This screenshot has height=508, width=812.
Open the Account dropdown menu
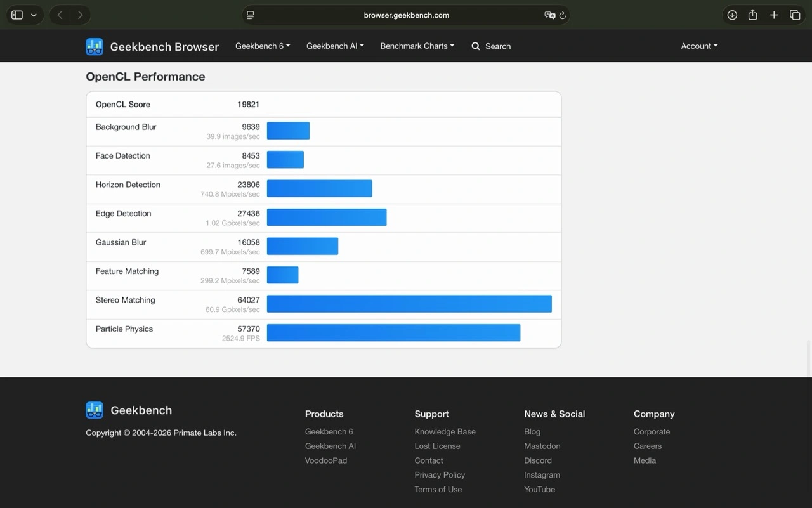point(699,46)
